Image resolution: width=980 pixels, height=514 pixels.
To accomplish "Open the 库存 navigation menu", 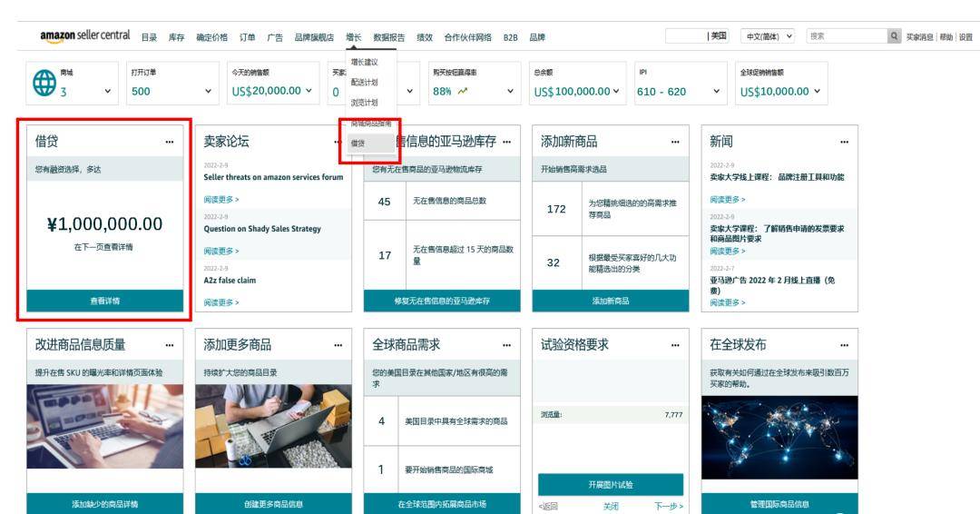I will [x=176, y=37].
